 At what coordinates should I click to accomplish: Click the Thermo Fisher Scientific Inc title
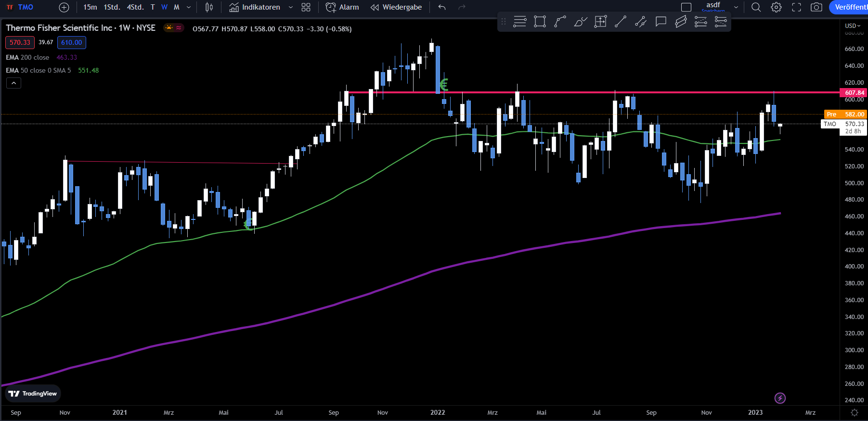pyautogui.click(x=59, y=28)
